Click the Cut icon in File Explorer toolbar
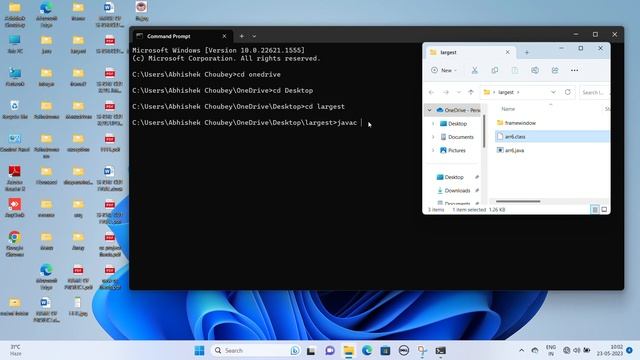 coord(475,70)
